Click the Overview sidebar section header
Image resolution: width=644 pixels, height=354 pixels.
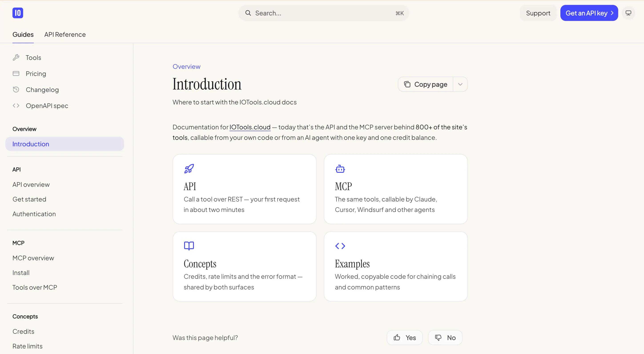pos(24,129)
